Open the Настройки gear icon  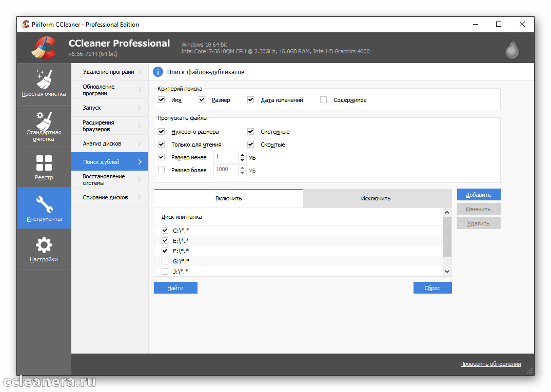[44, 245]
